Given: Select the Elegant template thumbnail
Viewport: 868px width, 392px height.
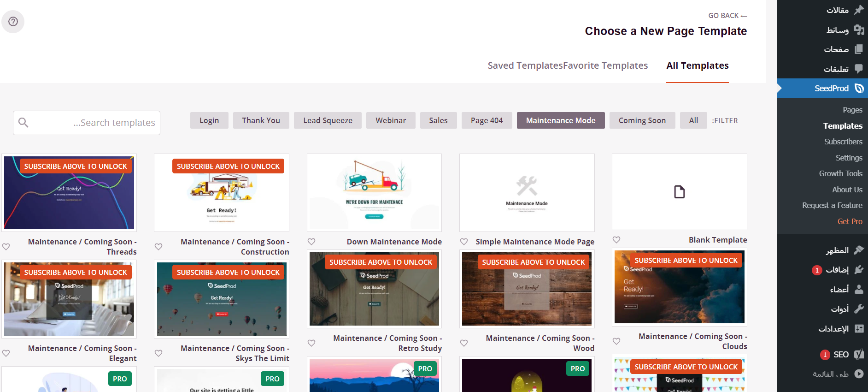Looking at the screenshot, I should tap(69, 299).
